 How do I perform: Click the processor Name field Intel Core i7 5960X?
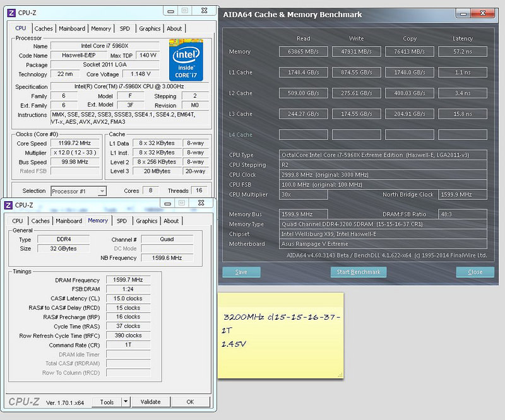pyautogui.click(x=105, y=46)
